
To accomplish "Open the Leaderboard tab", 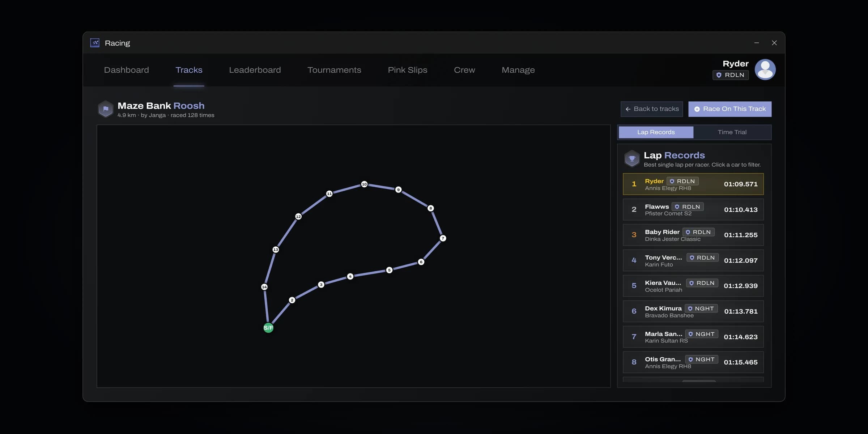I will pyautogui.click(x=255, y=70).
